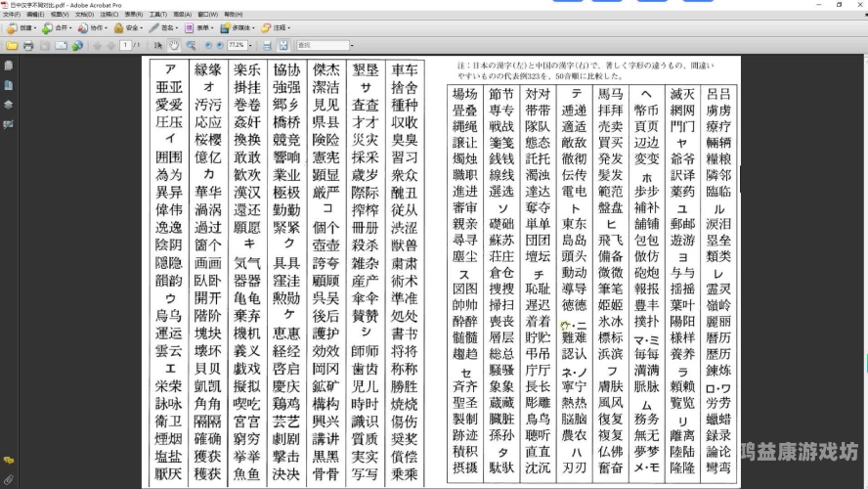Activate the Select tool cursor icon
Viewport: 868px width, 489px height.
coord(157,45)
